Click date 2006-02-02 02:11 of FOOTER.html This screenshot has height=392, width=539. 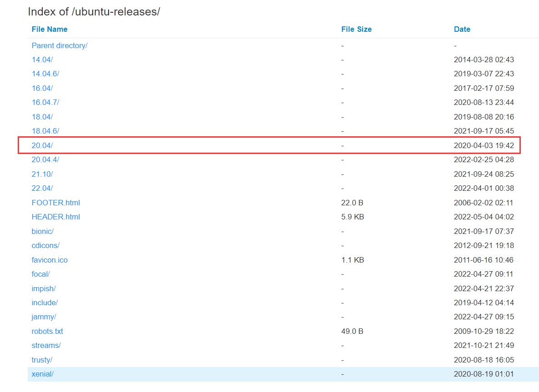(483, 203)
